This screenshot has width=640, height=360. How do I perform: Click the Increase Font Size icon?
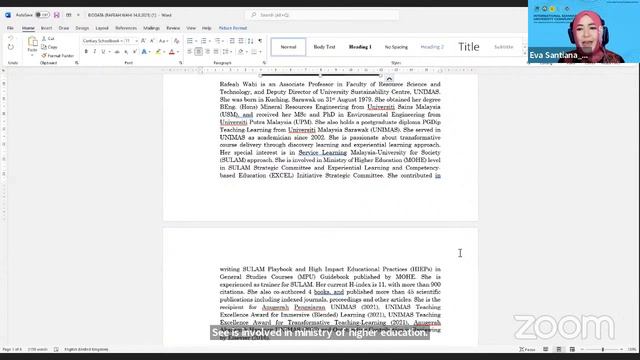click(143, 41)
